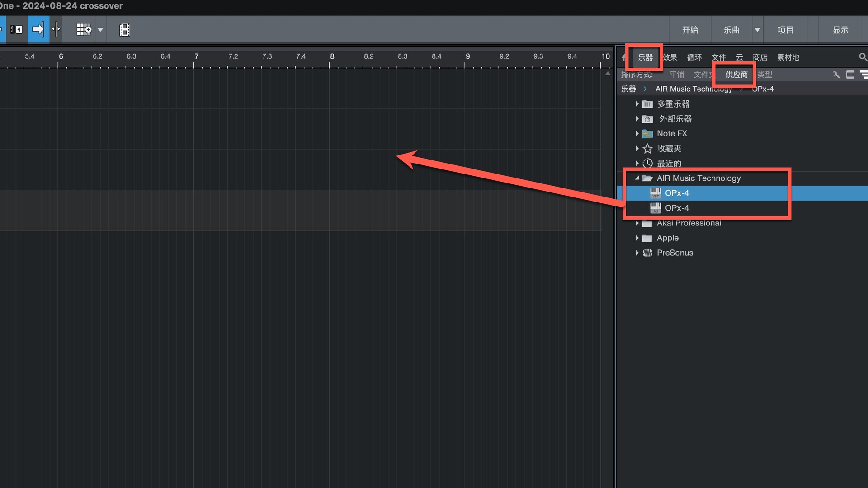The width and height of the screenshot is (868, 488).
Task: Toggle the snap-to-cursor split icon
Action: (x=56, y=30)
